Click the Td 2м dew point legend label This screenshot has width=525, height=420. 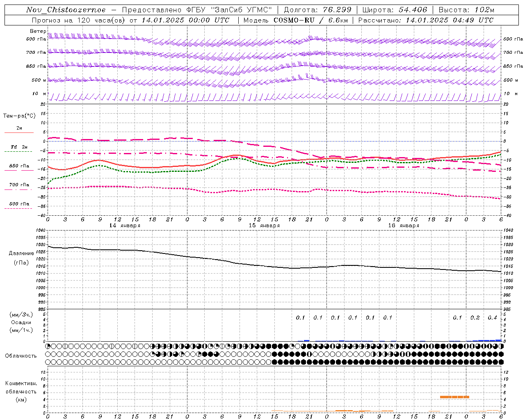click(x=19, y=147)
